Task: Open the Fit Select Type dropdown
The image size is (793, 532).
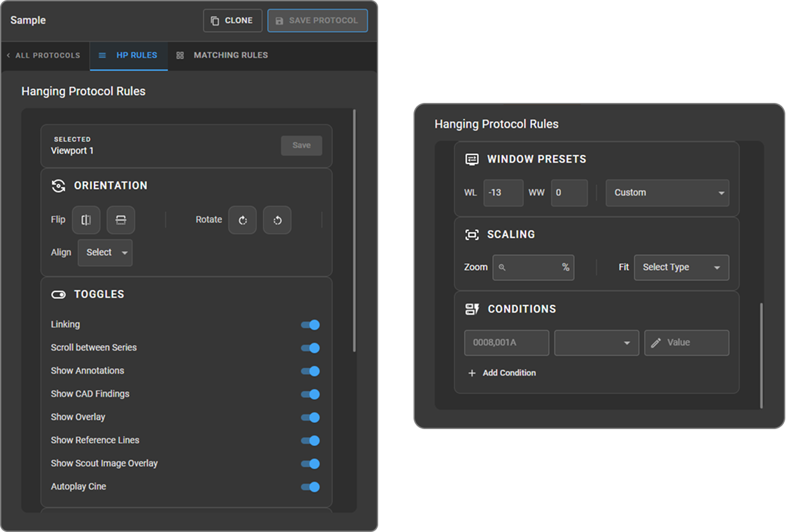Action: tap(682, 268)
